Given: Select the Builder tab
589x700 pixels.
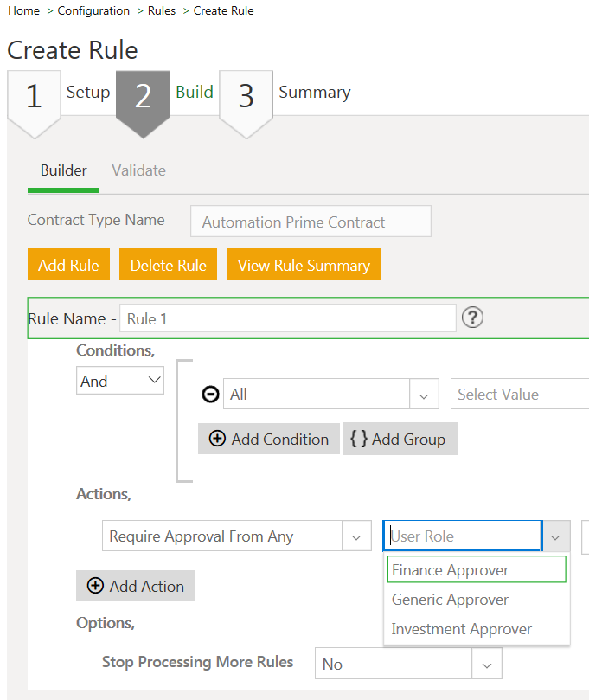Looking at the screenshot, I should coord(63,170).
